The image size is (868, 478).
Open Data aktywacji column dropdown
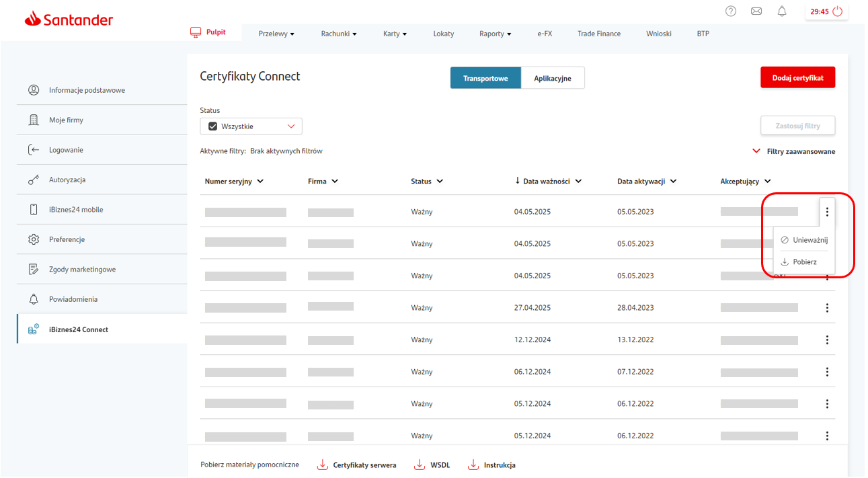[673, 182]
